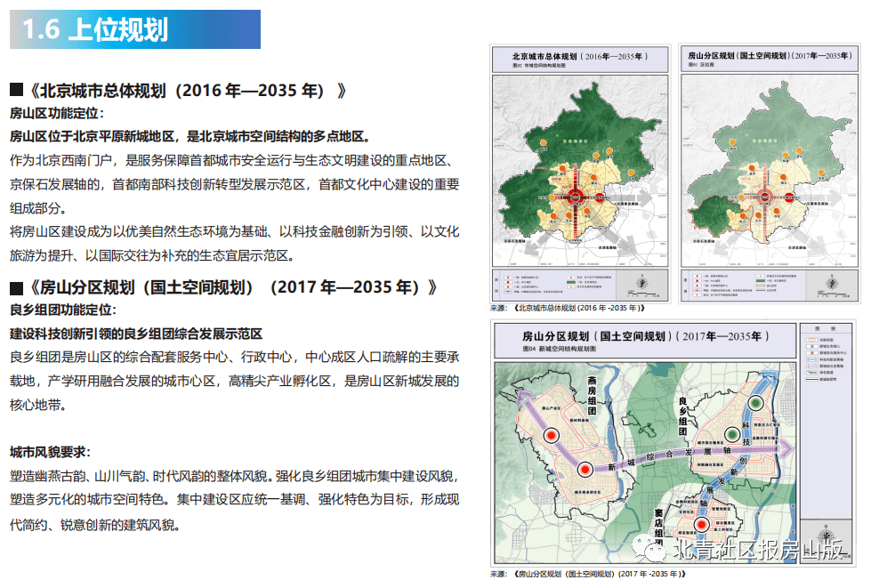The width and height of the screenshot is (871, 588).
Task: Click the vertical "良乡组团" label on the 图04 map
Action: pyautogui.click(x=682, y=416)
